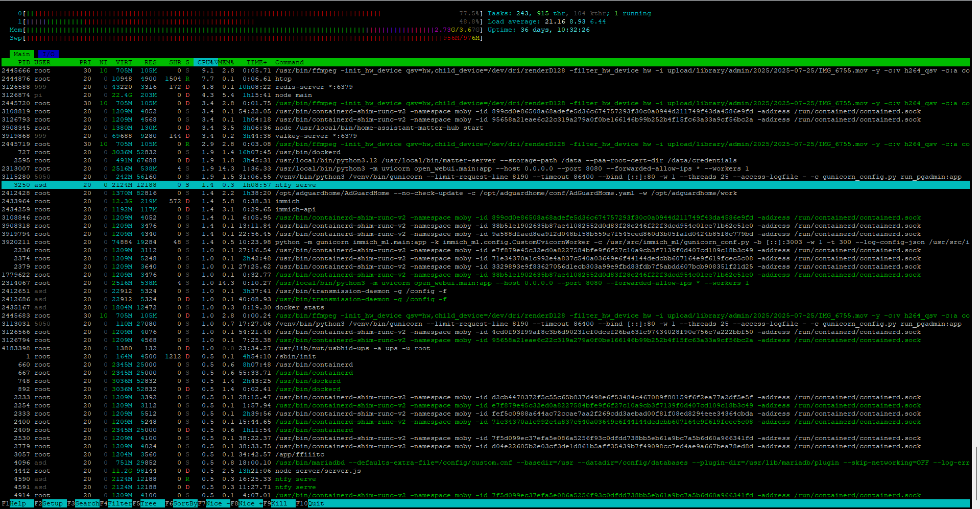Select the htop process row
The width and height of the screenshot is (980, 509).
[486, 79]
